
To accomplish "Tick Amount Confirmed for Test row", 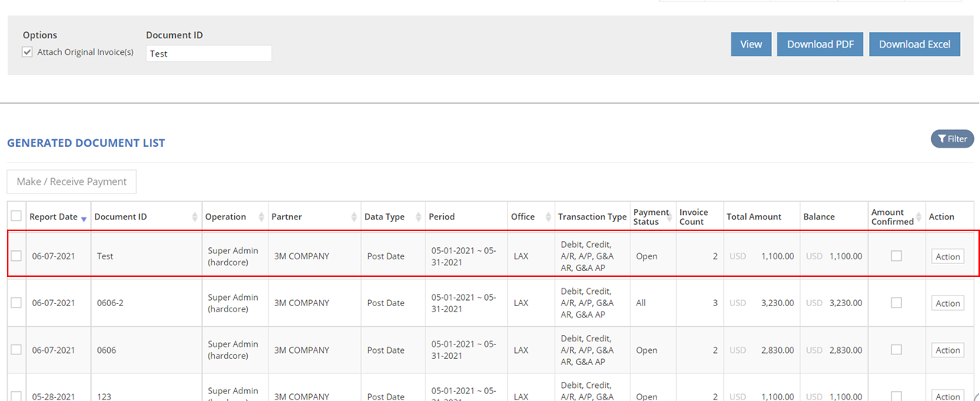I will [896, 256].
